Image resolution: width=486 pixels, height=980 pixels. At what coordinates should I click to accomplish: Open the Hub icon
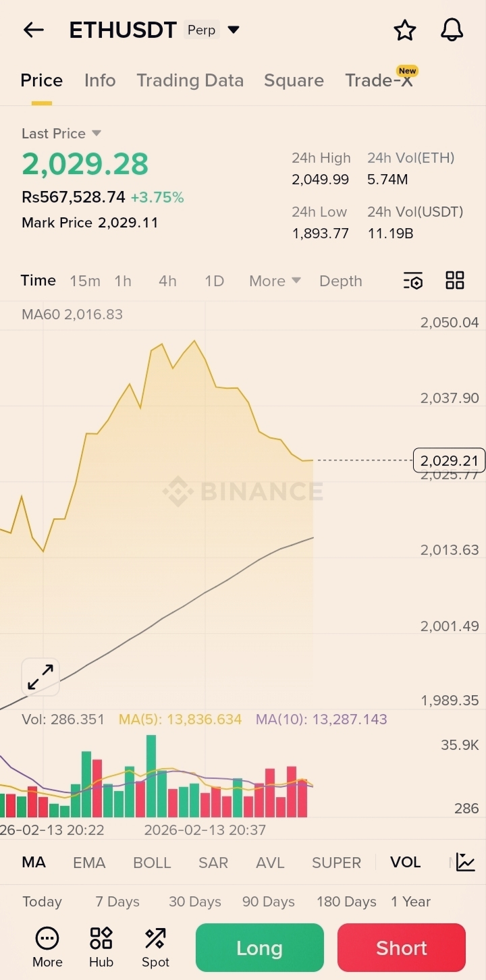pos(101,947)
